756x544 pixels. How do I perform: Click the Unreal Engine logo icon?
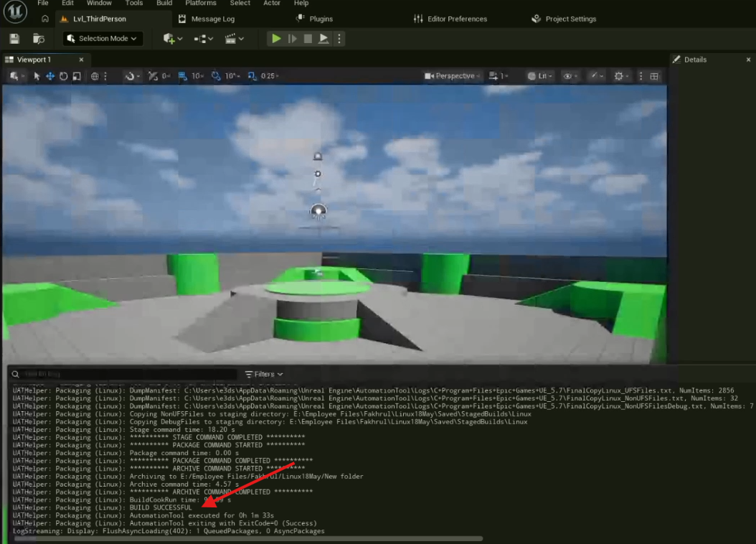(15, 12)
